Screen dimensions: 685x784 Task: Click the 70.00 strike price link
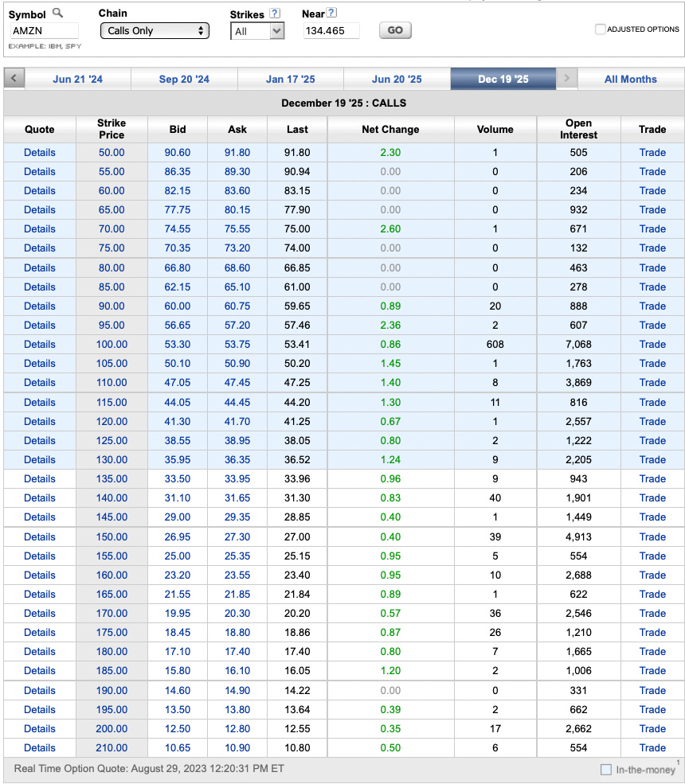pyautogui.click(x=112, y=228)
